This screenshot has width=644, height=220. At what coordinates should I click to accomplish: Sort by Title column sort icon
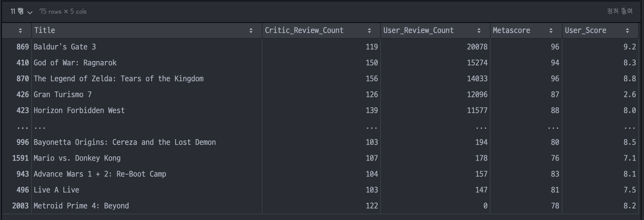click(x=251, y=31)
